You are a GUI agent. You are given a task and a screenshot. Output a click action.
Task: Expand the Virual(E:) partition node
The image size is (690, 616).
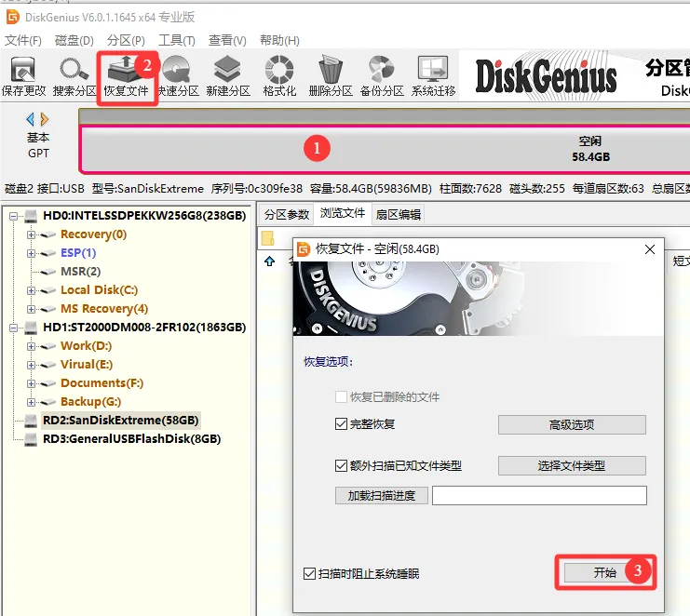coord(31,365)
